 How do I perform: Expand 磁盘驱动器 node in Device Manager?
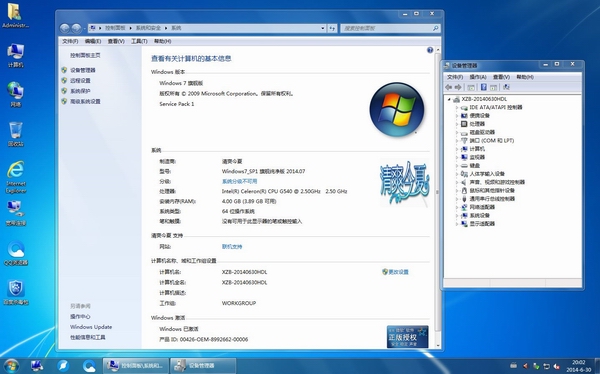click(457, 132)
